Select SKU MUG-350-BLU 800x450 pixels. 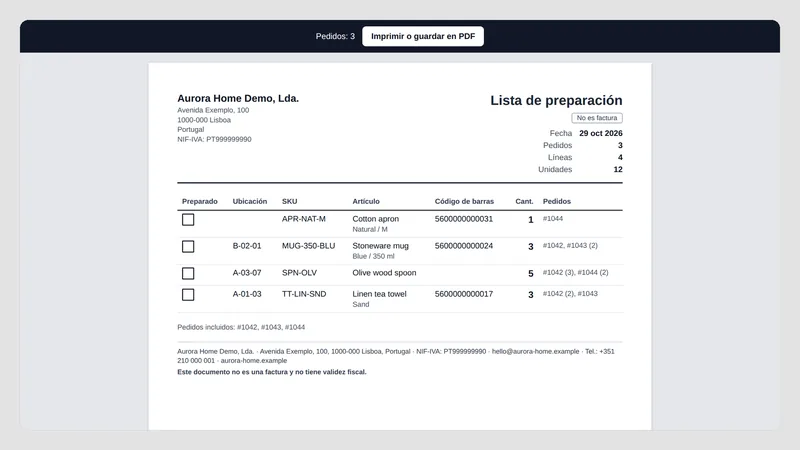click(308, 246)
